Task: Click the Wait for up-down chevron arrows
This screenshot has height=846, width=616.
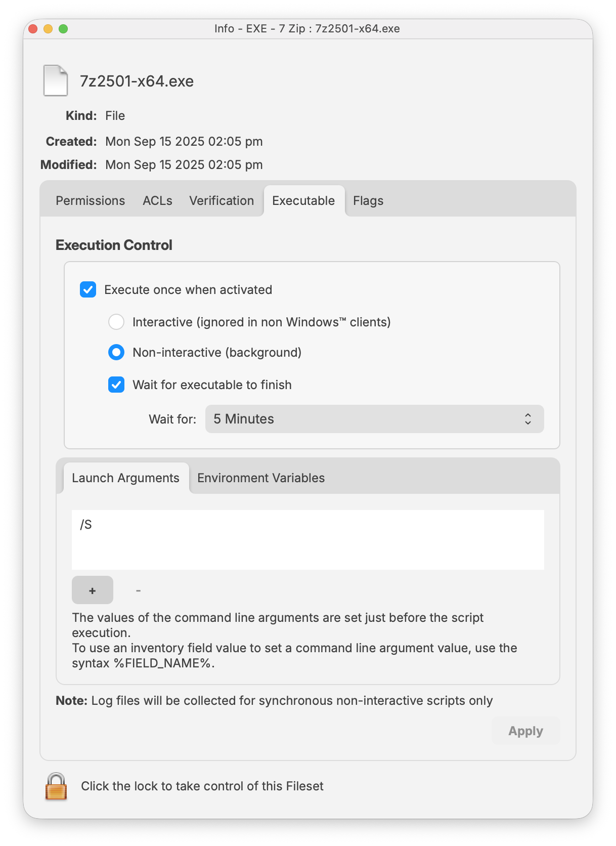Action: (528, 419)
